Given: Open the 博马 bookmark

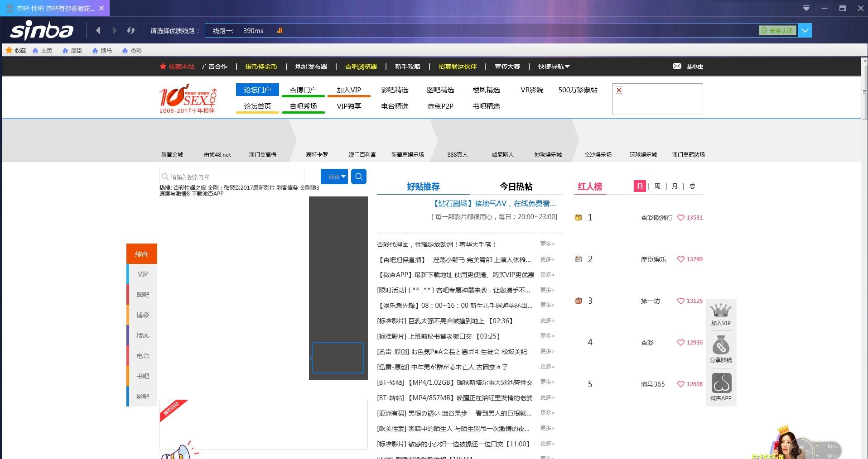Looking at the screenshot, I should (102, 51).
